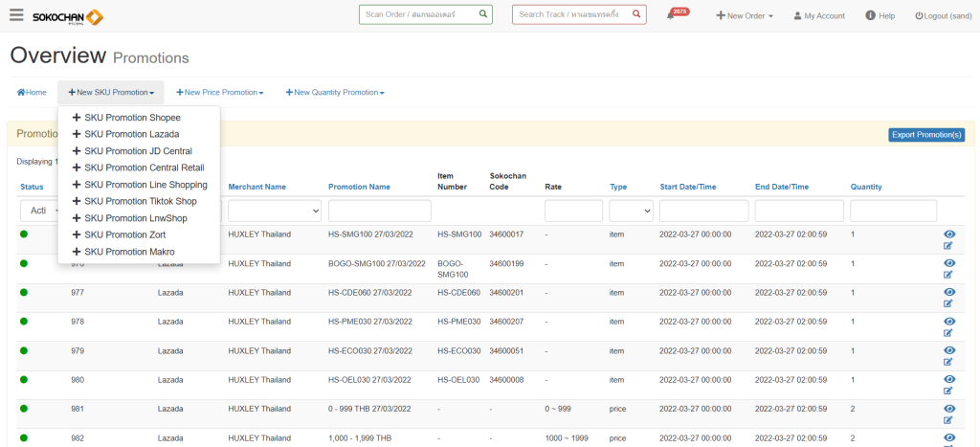Viewport: 980px width, 447px height.
Task: Click the Export Promotion(s) button
Action: pos(925,135)
